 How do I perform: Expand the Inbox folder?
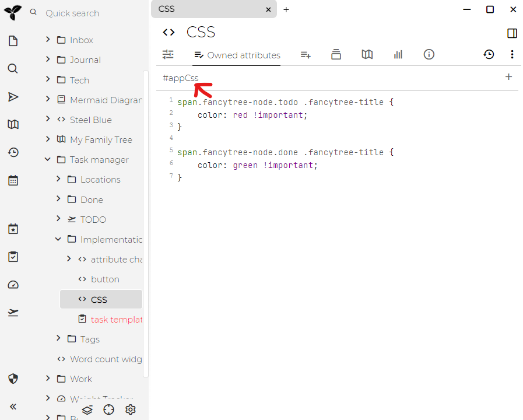tap(48, 40)
